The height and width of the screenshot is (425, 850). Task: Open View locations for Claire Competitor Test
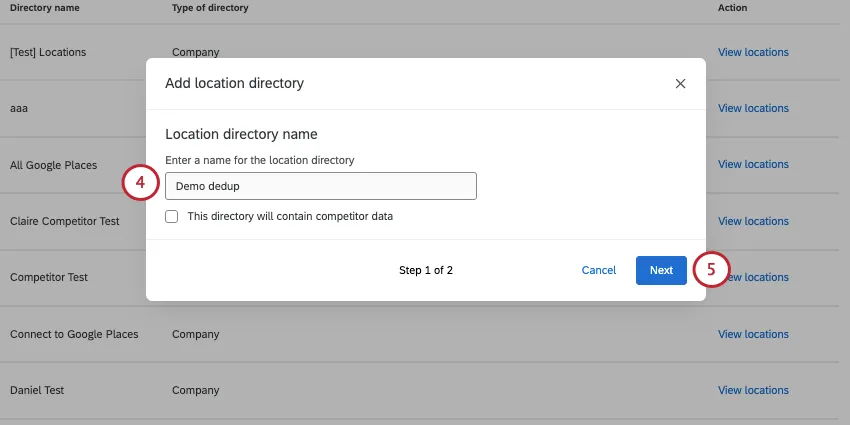point(753,221)
